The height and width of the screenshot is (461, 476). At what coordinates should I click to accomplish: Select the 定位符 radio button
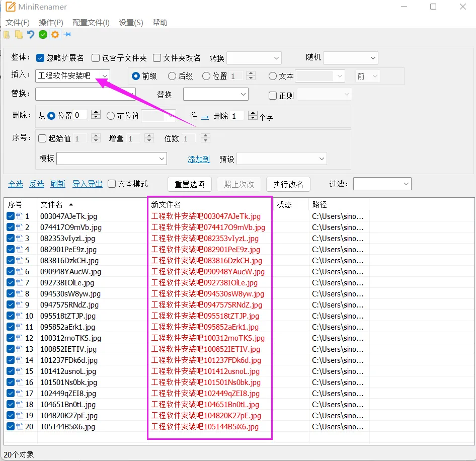pyautogui.click(x=111, y=116)
